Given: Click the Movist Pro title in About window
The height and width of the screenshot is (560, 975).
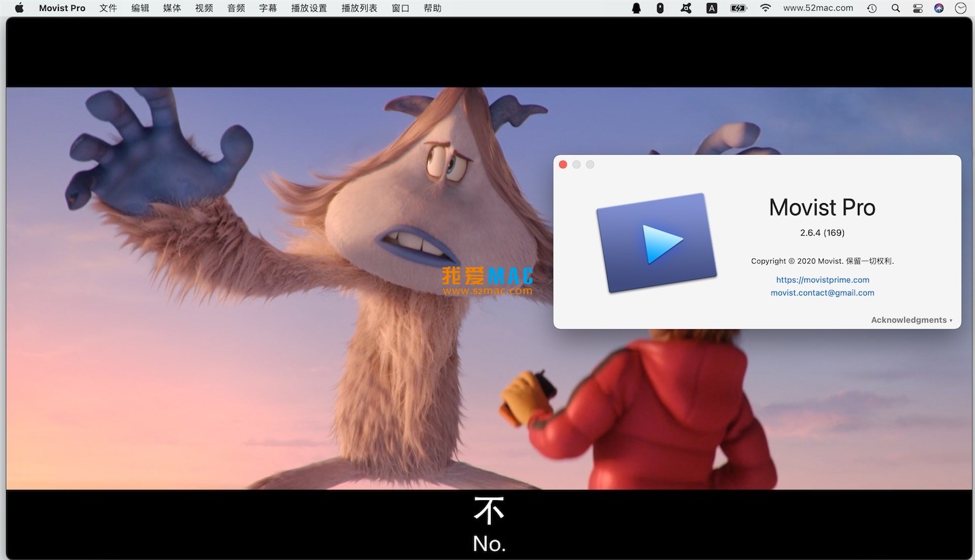Looking at the screenshot, I should pos(822,207).
